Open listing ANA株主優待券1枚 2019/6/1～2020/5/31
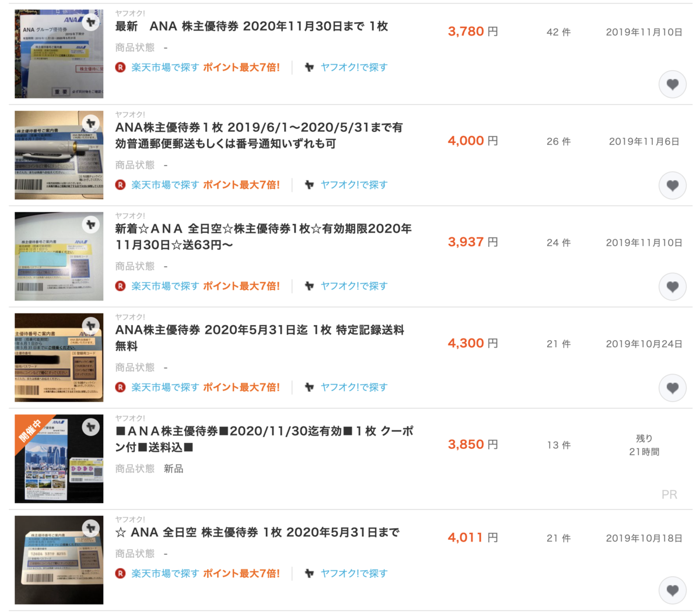 click(259, 135)
